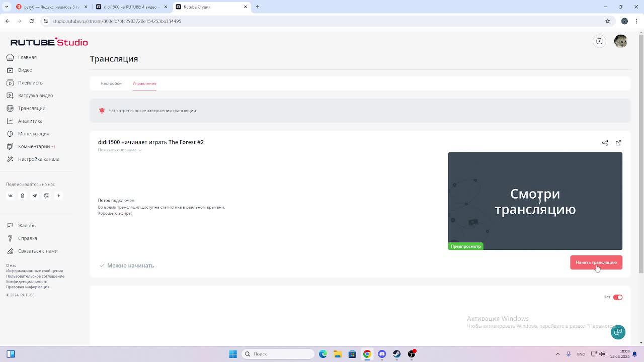
Task: Open the Windows Start menu
Action: (x=233, y=354)
